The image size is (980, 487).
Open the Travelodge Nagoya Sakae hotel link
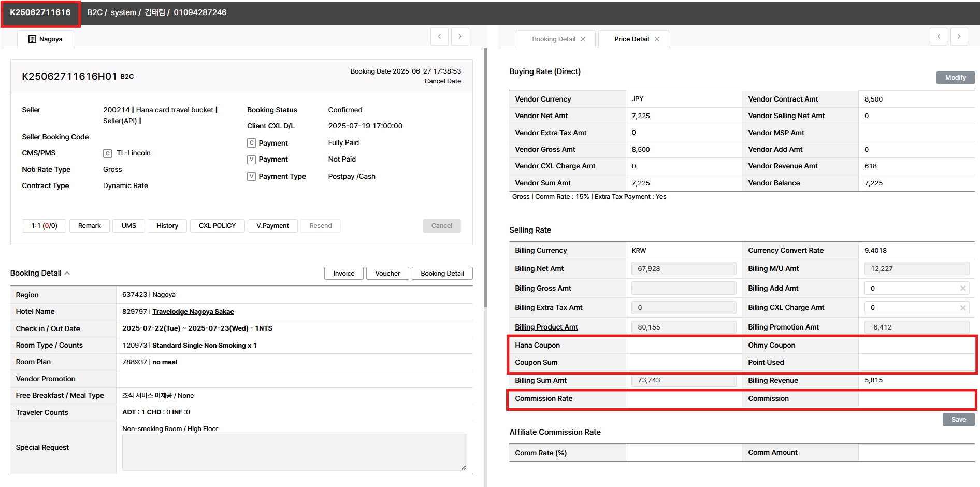coord(193,312)
